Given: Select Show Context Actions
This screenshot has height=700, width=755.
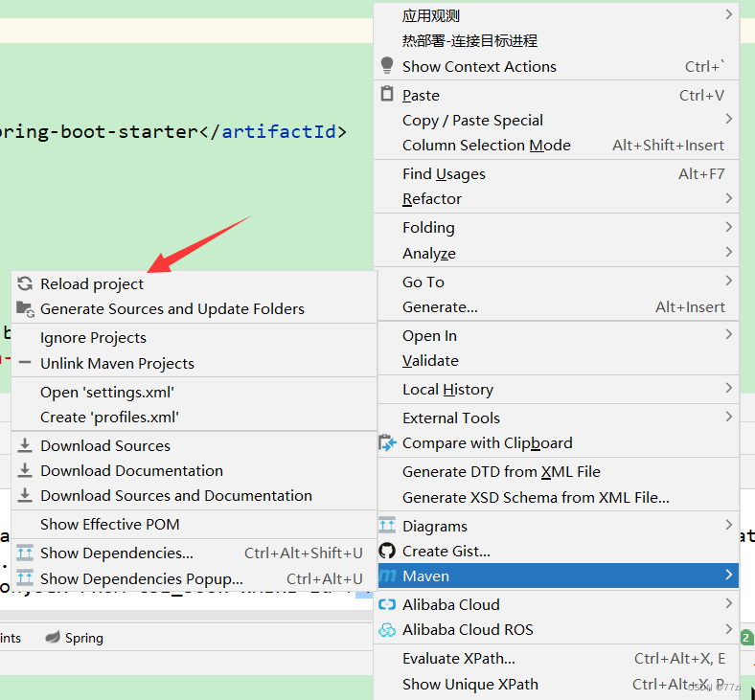Looking at the screenshot, I should 556,66.
